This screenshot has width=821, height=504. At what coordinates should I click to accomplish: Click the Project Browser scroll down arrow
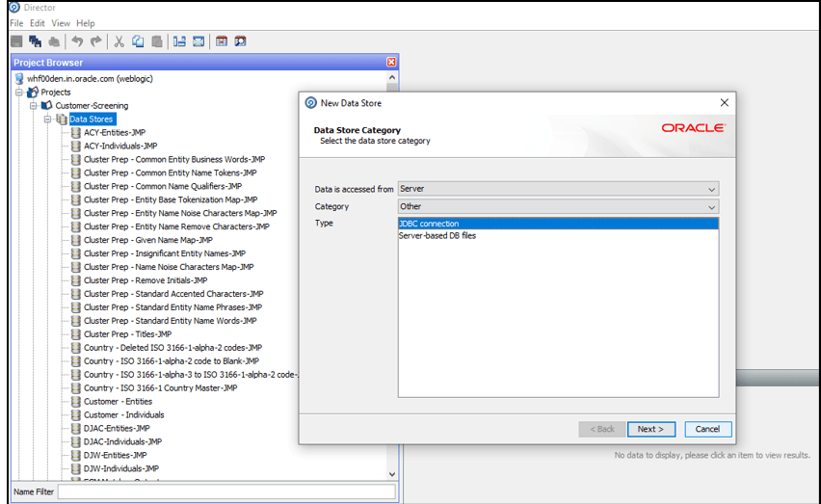click(391, 474)
